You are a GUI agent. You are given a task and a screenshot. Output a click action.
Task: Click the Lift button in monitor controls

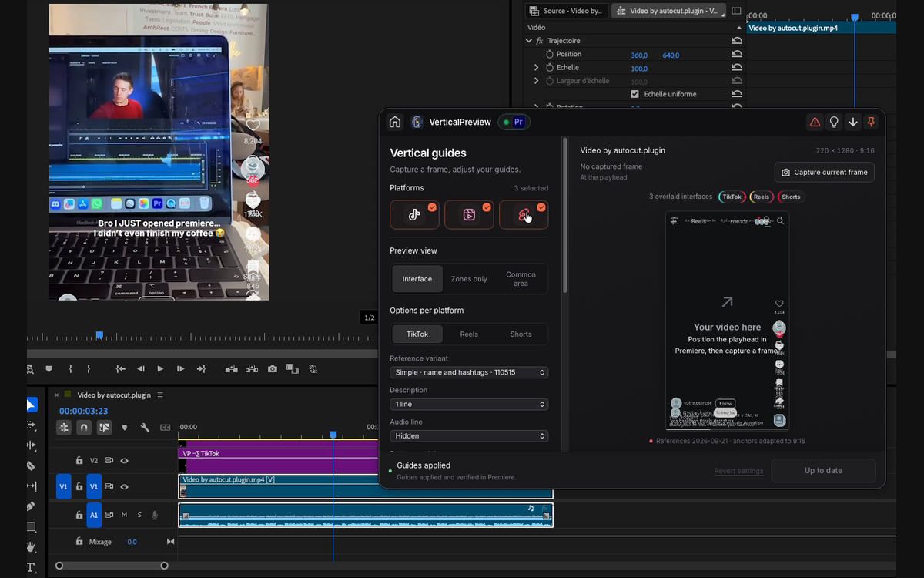pos(231,369)
